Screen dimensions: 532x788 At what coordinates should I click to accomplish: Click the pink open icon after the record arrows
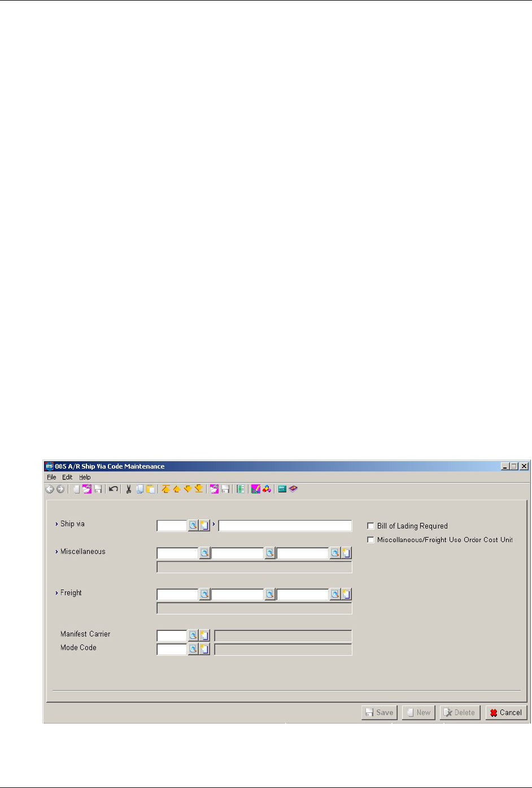215,489
